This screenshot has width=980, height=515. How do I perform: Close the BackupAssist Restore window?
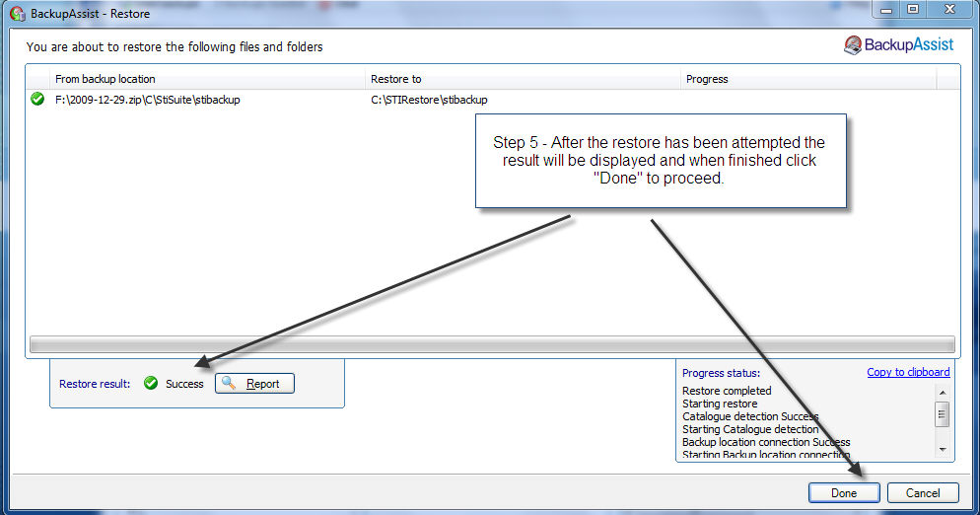click(x=949, y=10)
